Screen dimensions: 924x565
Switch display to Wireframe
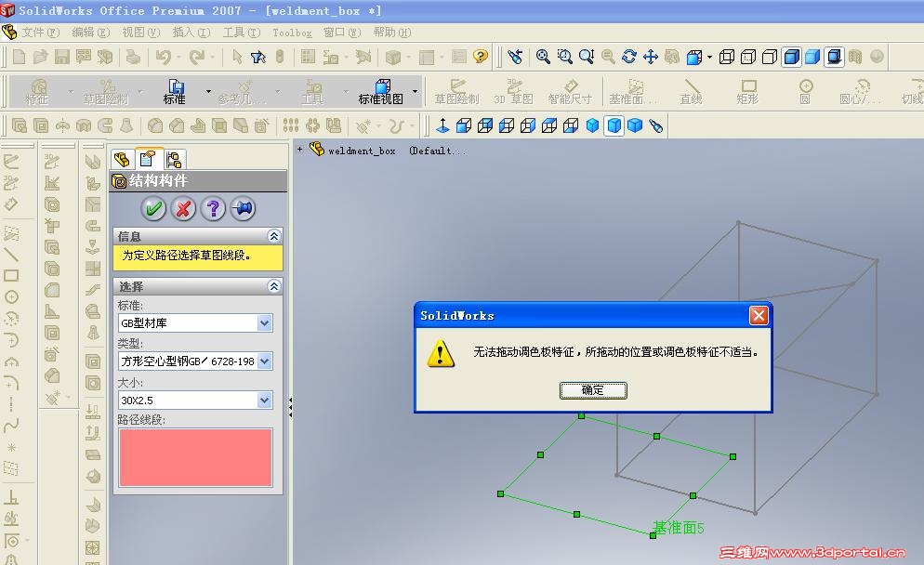(727, 57)
